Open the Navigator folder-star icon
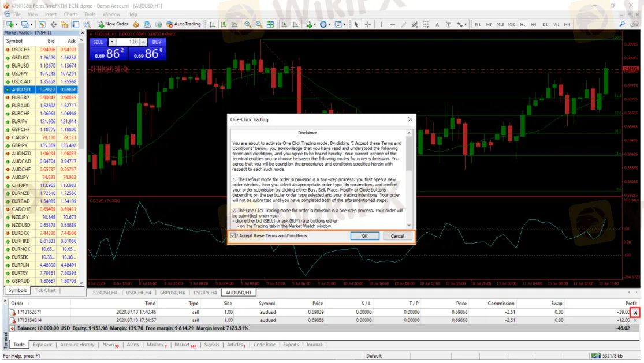 [x=65, y=25]
